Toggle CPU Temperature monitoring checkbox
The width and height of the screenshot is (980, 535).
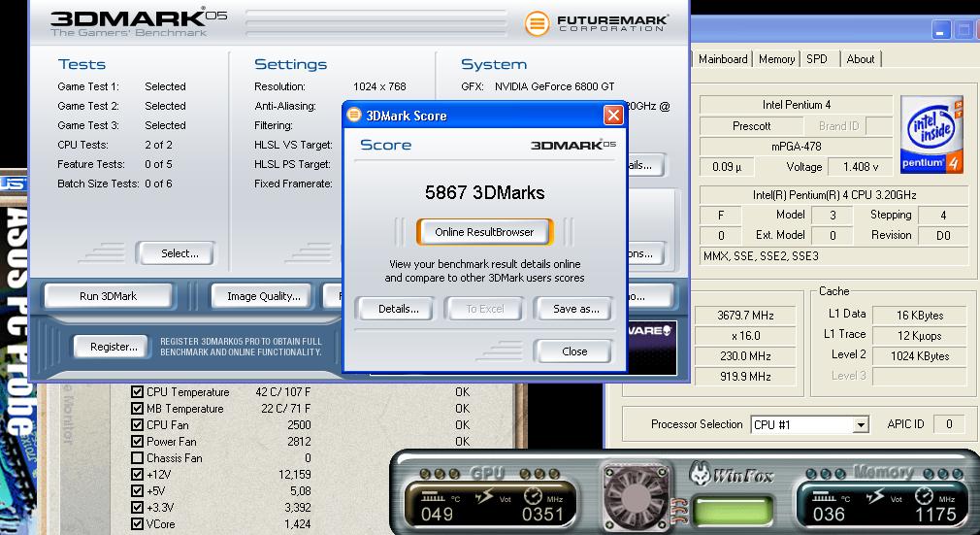[137, 391]
